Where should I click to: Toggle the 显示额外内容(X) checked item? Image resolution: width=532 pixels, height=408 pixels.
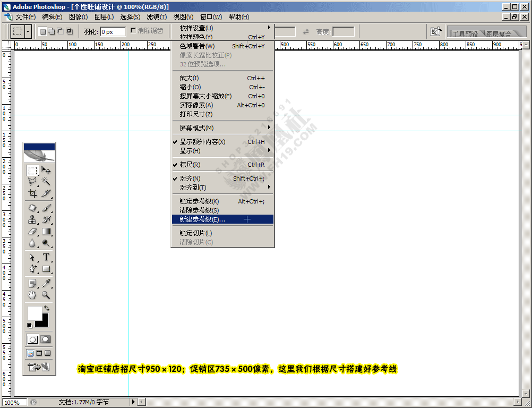222,142
